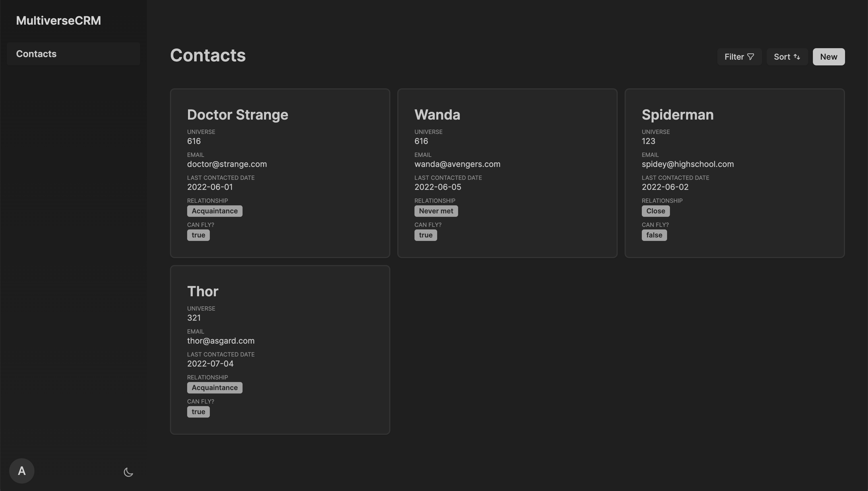This screenshot has height=491, width=868.
Task: Click Spiderman's Close relationship badge
Action: tap(656, 211)
